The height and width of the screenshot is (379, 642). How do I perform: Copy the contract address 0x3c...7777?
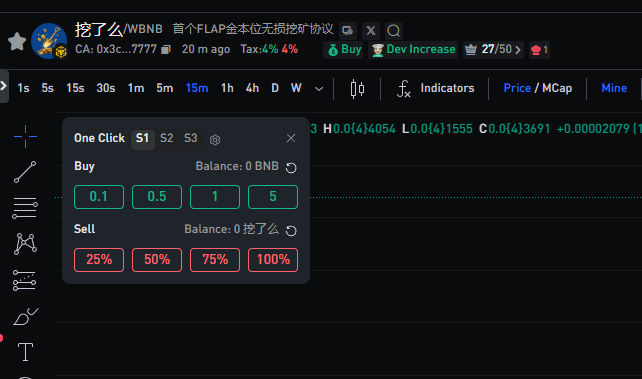point(165,50)
